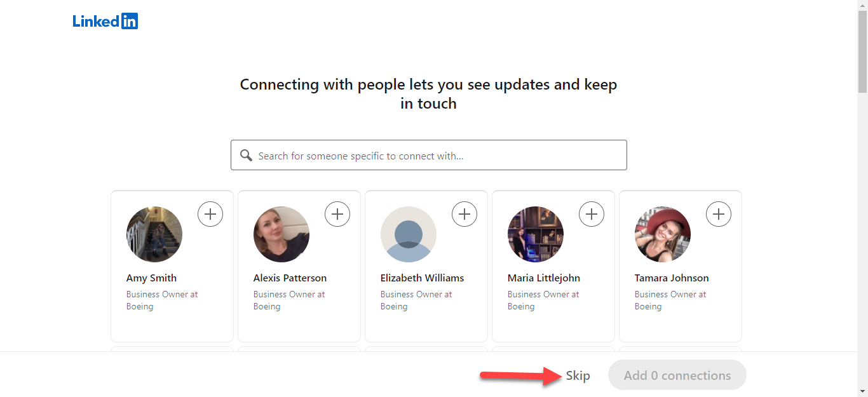
Task: Open Amy Smith's profile photo
Action: pyautogui.click(x=154, y=234)
